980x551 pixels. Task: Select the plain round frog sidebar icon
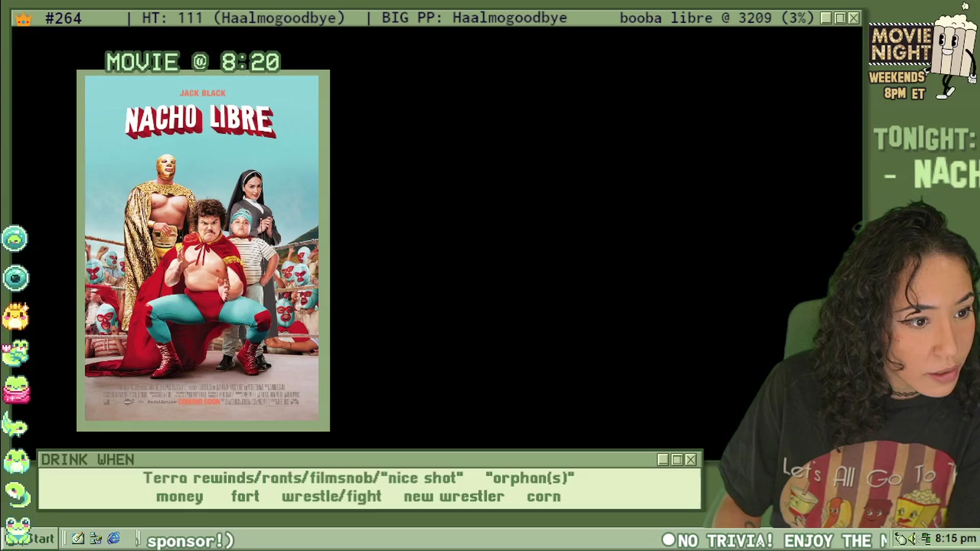(x=16, y=461)
